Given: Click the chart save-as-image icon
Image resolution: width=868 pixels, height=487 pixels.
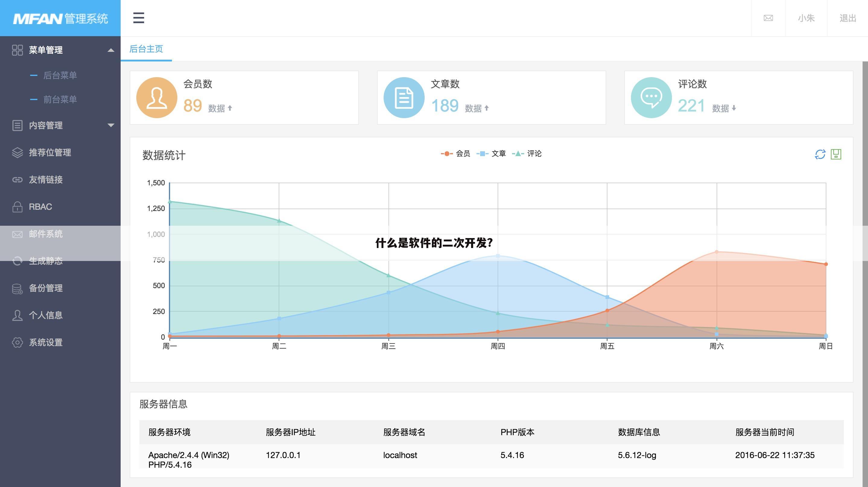Looking at the screenshot, I should point(836,154).
